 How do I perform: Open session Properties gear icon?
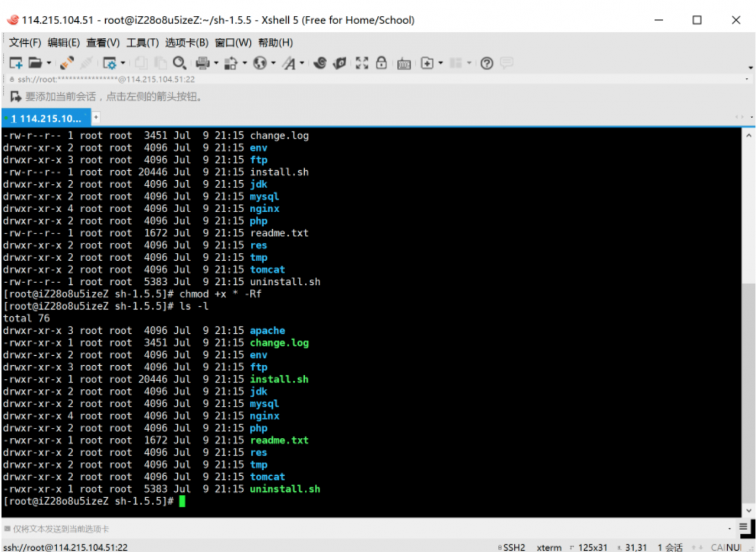[x=110, y=63]
